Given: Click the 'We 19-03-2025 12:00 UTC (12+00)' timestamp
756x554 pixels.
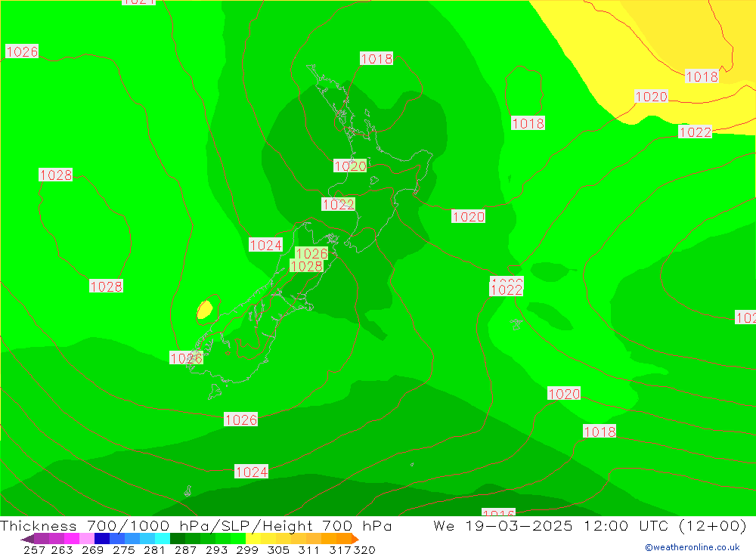Looking at the screenshot, I should (x=590, y=525).
